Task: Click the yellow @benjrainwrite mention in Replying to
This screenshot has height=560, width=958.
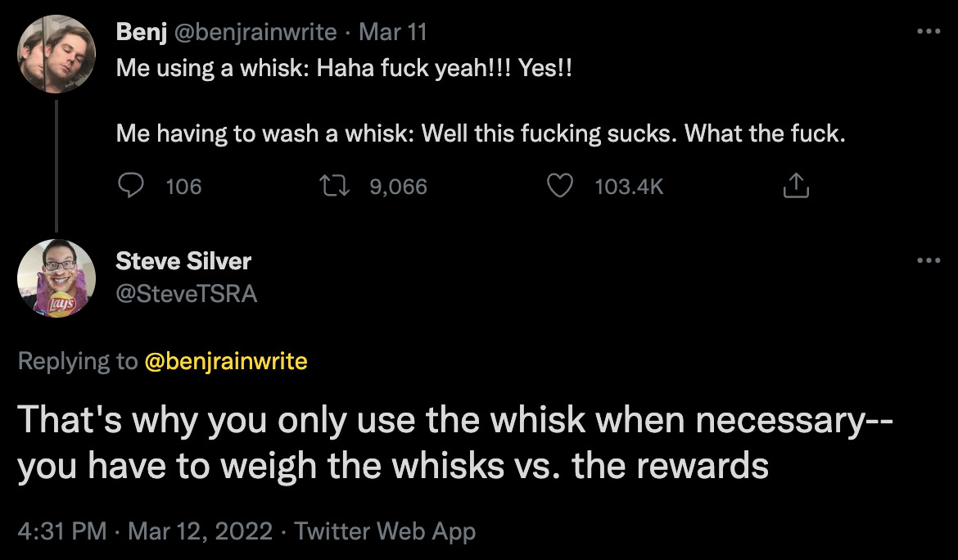Action: (x=226, y=361)
